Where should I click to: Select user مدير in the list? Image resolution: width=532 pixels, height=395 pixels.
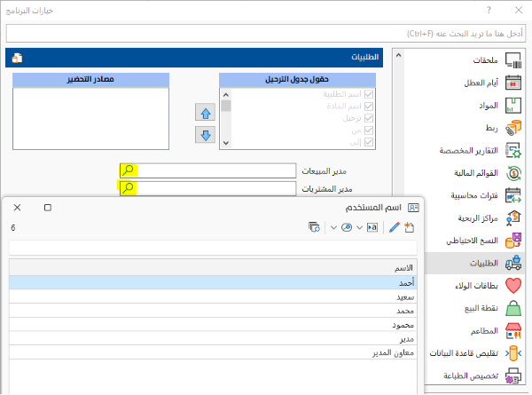point(213,338)
